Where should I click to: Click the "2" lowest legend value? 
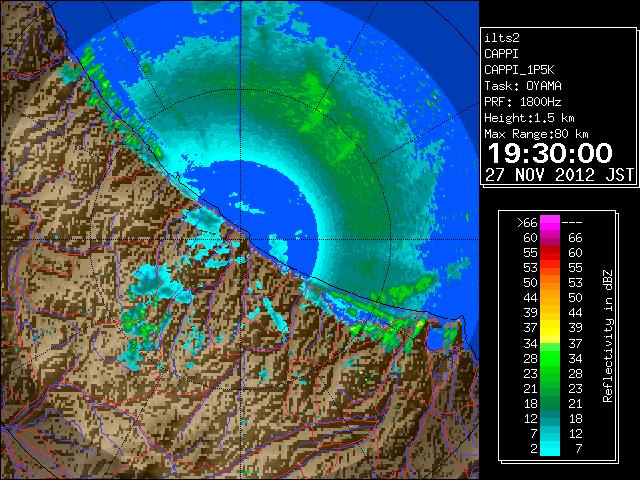click(534, 449)
